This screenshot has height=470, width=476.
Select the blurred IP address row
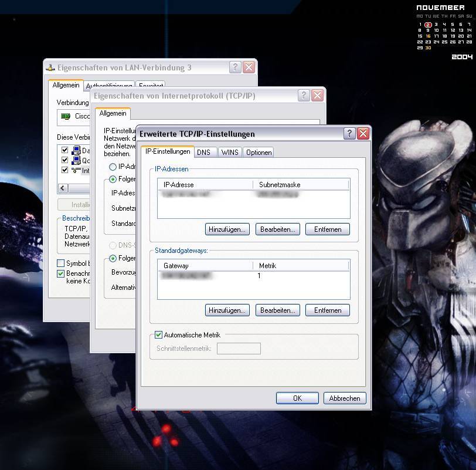[x=253, y=194]
